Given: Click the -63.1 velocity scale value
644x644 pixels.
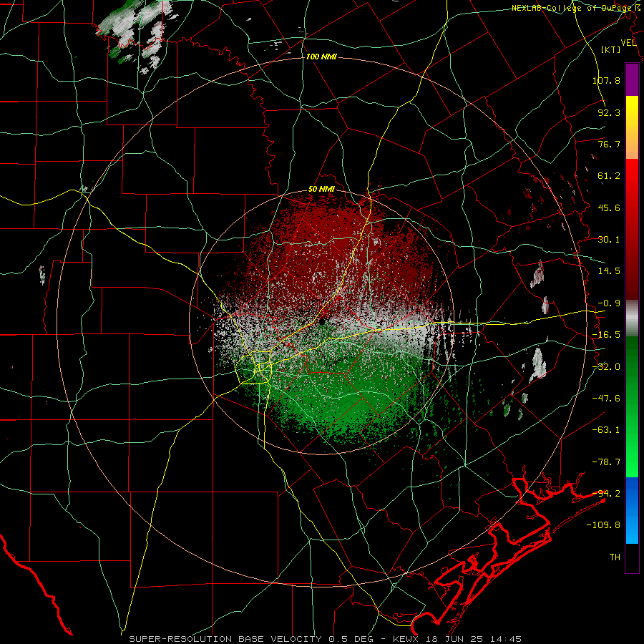Looking at the screenshot, I should click(606, 430).
